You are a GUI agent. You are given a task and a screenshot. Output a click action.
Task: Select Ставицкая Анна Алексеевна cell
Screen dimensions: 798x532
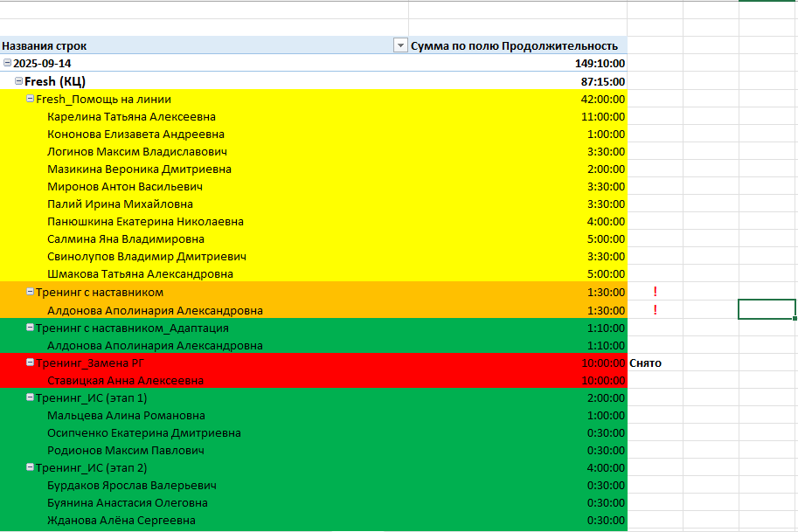click(125, 380)
